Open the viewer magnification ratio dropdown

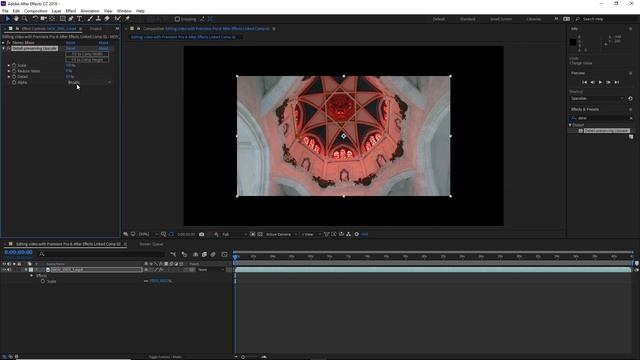coord(148,234)
